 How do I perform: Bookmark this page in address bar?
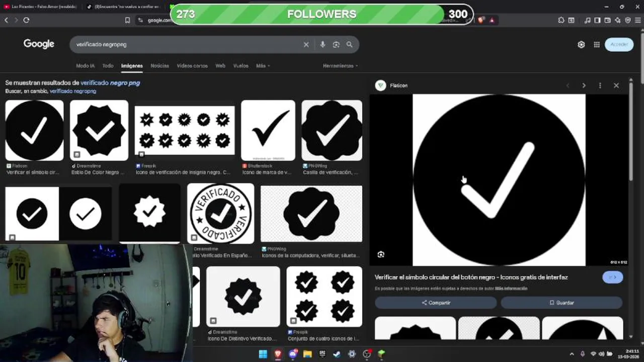click(127, 20)
